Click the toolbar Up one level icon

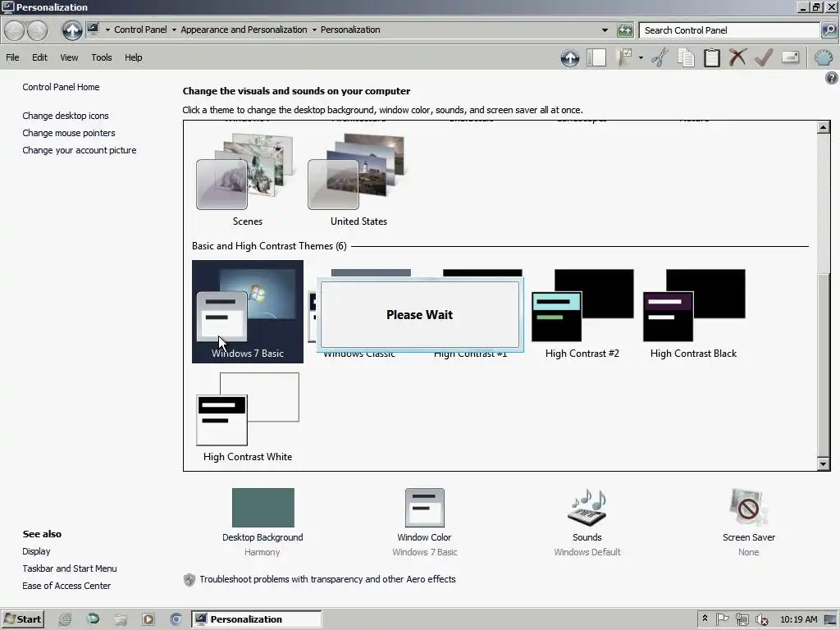point(570,57)
